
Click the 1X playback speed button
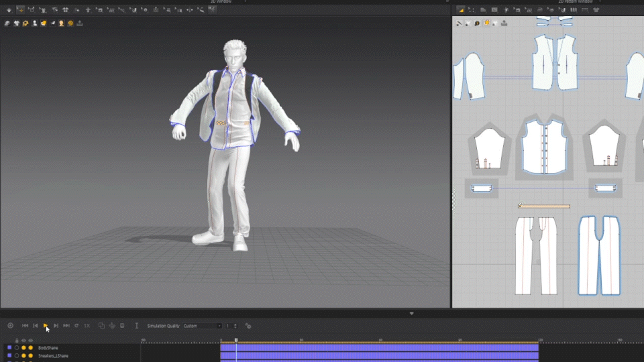87,326
